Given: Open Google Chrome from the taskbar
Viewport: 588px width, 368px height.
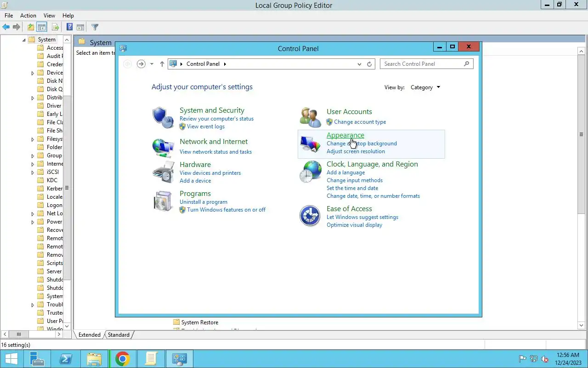Looking at the screenshot, I should point(122,359).
